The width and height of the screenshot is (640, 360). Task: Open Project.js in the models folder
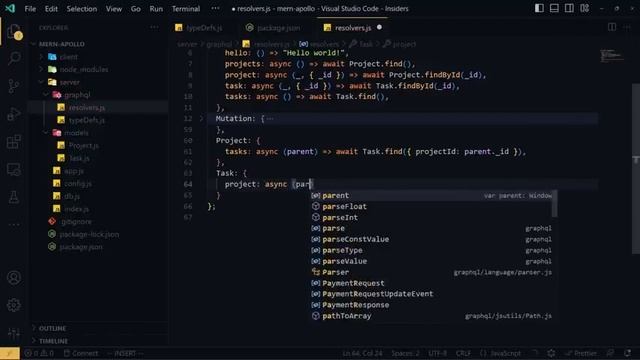[84, 146]
